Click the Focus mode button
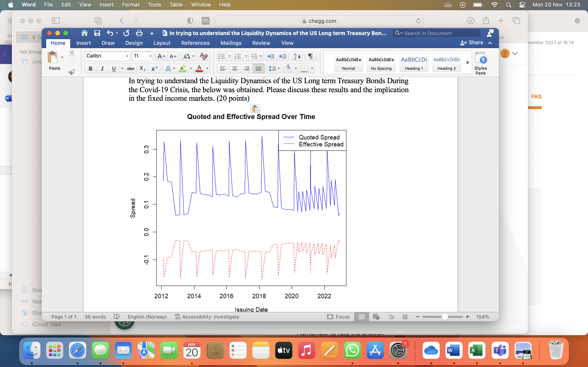588x367 pixels. 338,317
